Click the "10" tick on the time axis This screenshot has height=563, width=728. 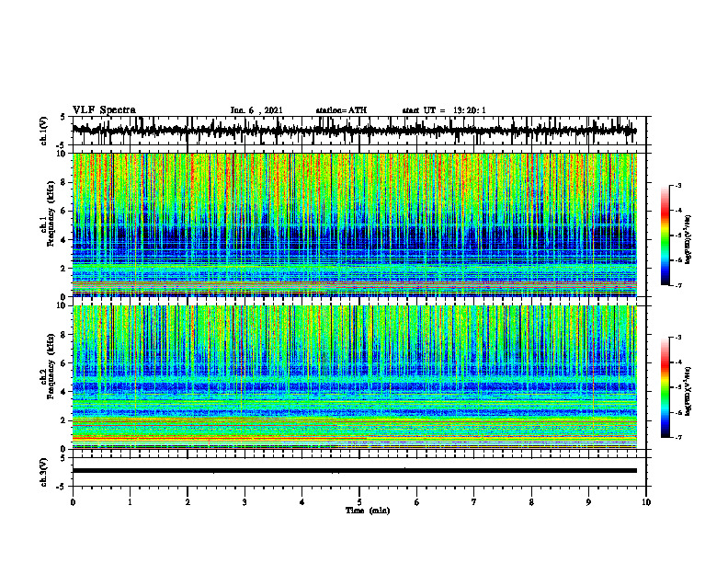click(646, 502)
